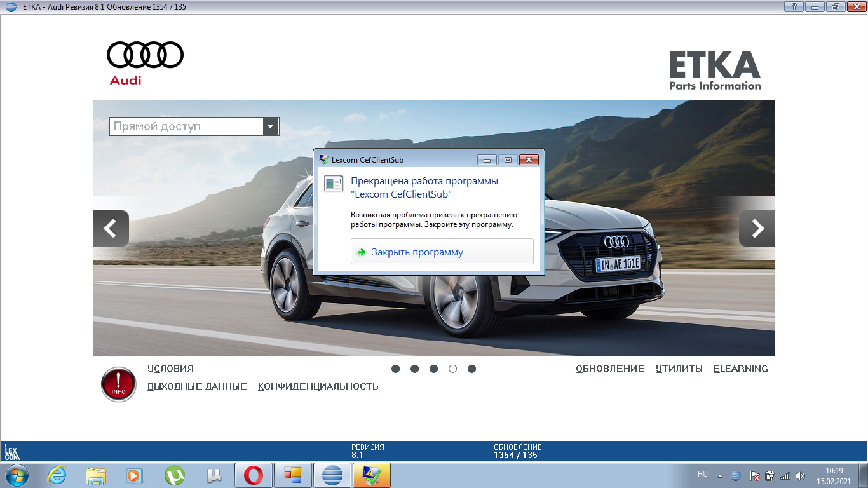
Task: Select the fifth carousel dot
Action: click(x=471, y=369)
